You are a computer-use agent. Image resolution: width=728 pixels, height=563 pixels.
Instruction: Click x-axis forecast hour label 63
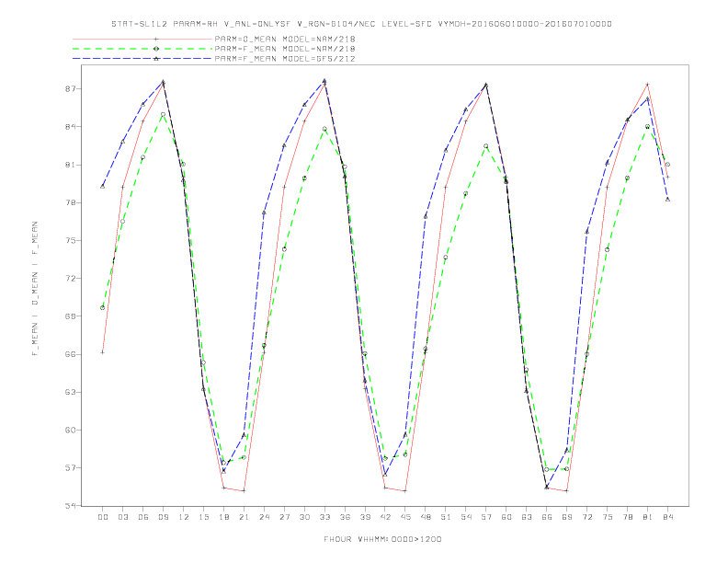(x=527, y=517)
